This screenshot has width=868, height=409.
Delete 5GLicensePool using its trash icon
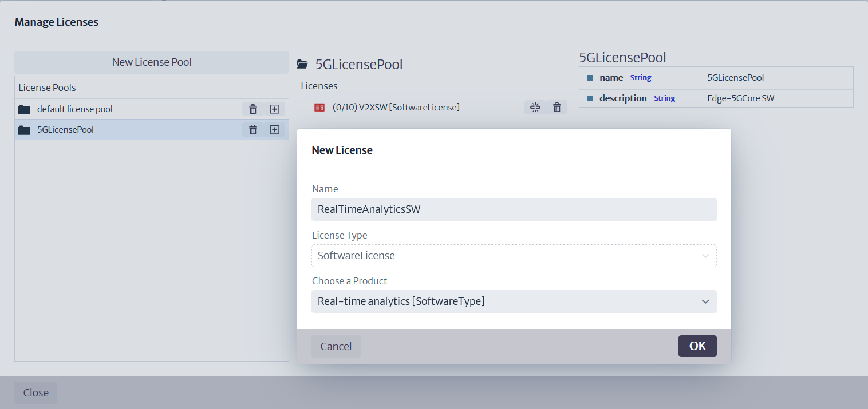252,129
